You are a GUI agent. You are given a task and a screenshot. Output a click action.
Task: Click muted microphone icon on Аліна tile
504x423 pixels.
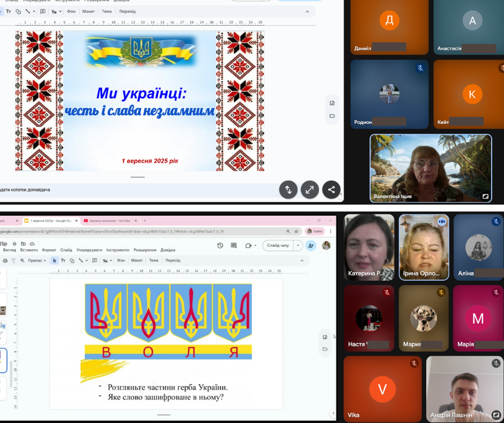click(496, 221)
